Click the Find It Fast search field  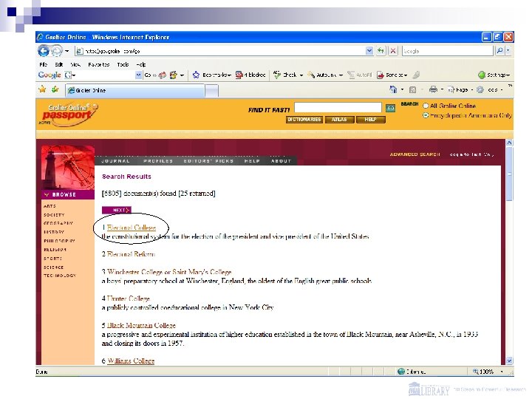(x=338, y=108)
